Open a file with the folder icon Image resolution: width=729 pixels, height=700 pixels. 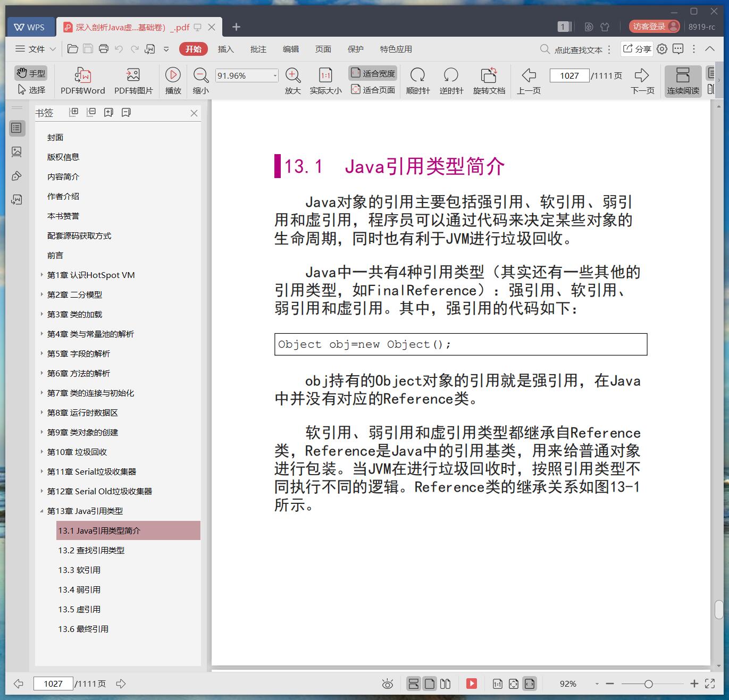click(73, 49)
